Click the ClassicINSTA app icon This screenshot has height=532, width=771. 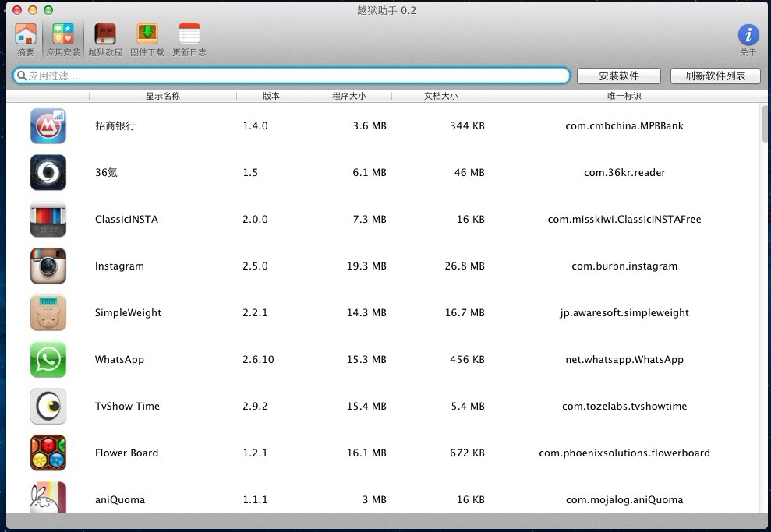(x=48, y=219)
